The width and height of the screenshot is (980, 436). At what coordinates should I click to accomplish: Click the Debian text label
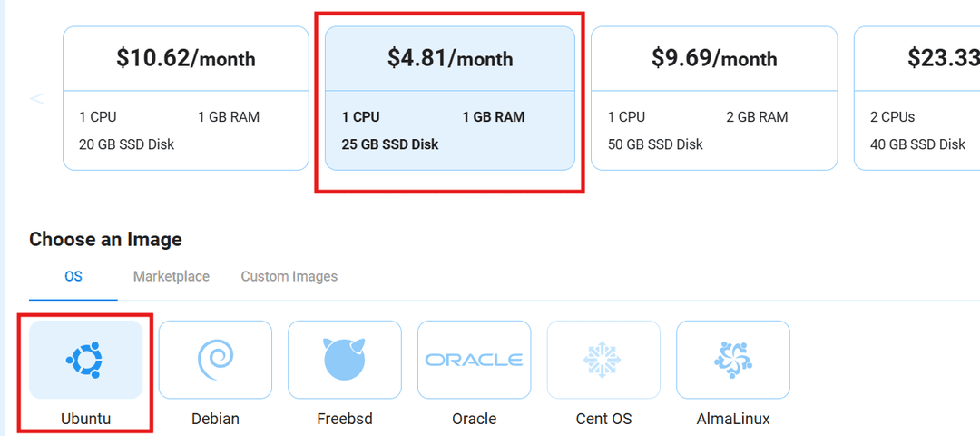point(215,419)
